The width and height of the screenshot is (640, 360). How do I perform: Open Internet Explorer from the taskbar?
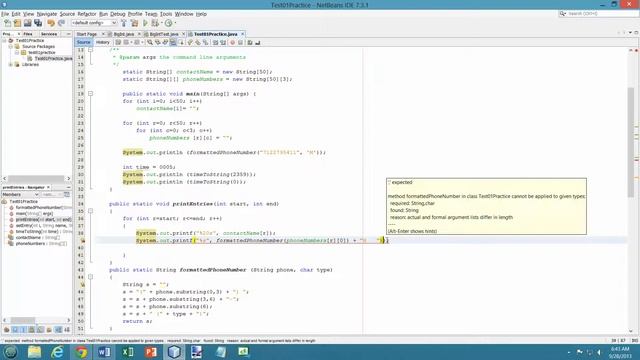[58, 352]
